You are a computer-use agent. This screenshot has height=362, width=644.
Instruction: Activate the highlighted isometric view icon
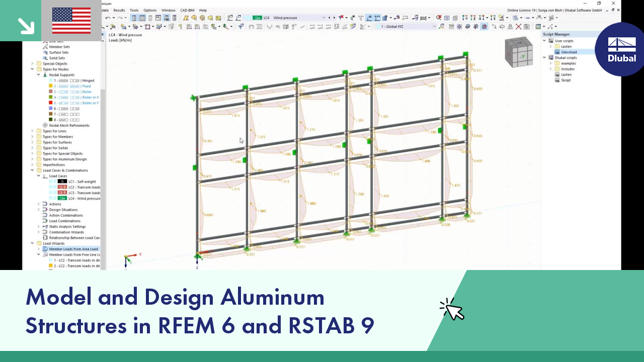pos(484,27)
